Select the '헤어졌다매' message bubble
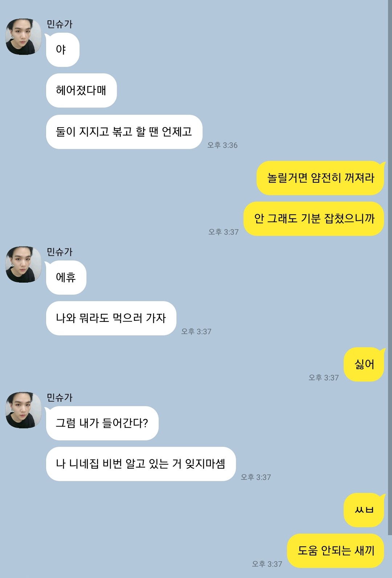The height and width of the screenshot is (578, 392). pyautogui.click(x=81, y=90)
